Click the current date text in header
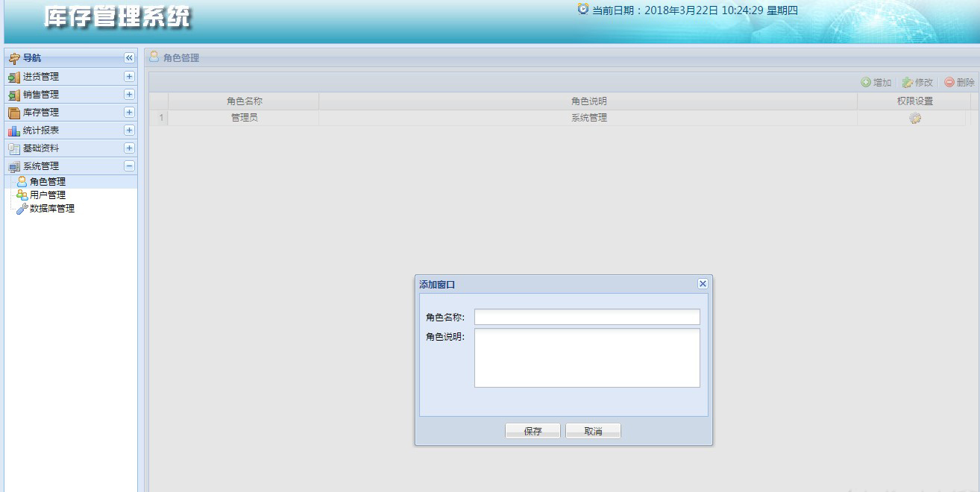Image resolution: width=980 pixels, height=492 pixels. tap(695, 10)
